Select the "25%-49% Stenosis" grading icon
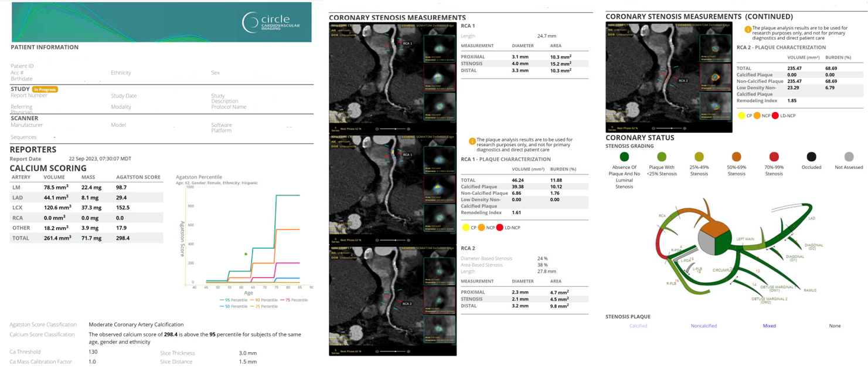Image resolution: width=868 pixels, height=382 pixels. tap(699, 157)
